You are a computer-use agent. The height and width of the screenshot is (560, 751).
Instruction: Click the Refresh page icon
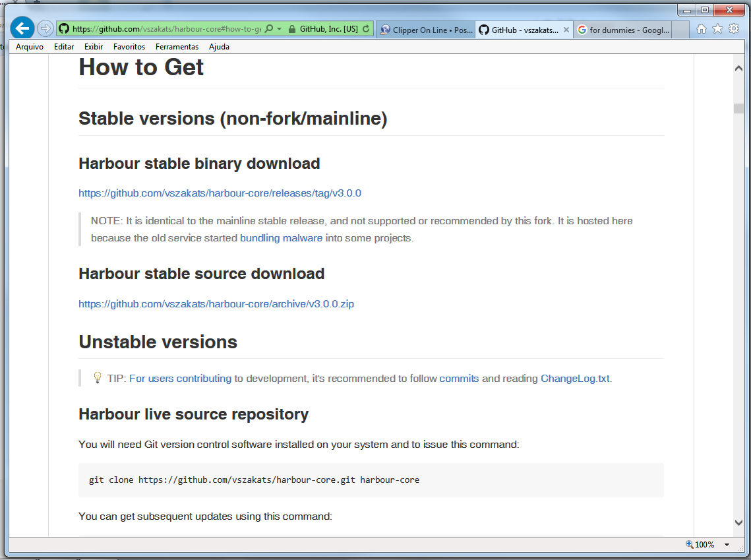point(367,29)
